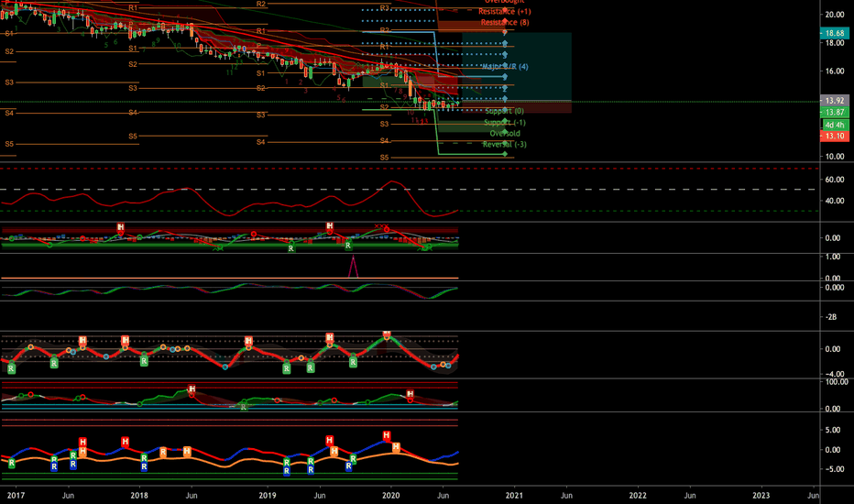This screenshot has height=504, width=854.
Task: Select the Major S/R (4) level label
Action: tap(505, 67)
